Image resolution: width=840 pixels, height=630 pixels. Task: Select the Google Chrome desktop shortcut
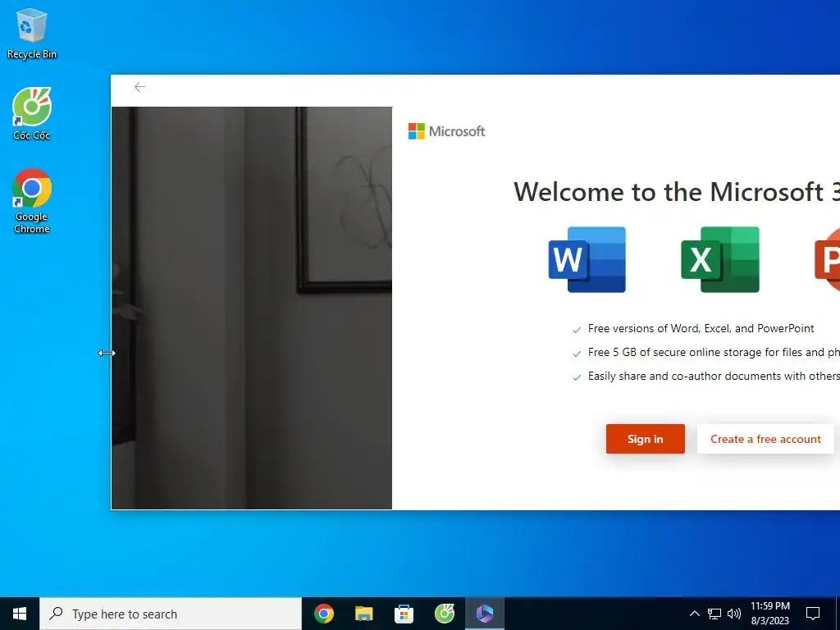[32, 201]
